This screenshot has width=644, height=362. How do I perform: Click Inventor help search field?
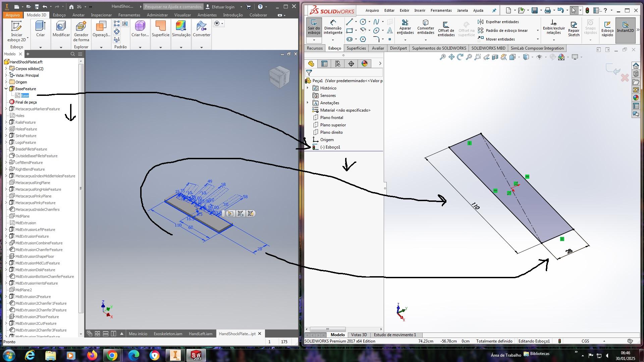tap(173, 7)
